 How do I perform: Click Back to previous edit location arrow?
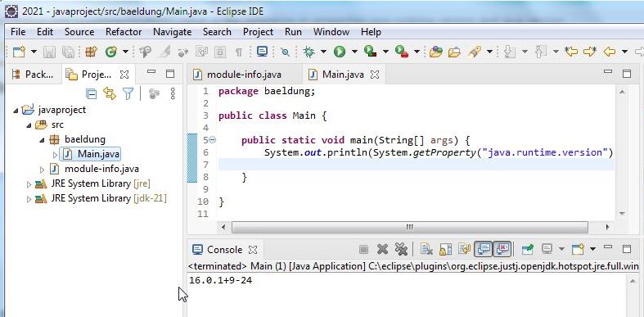[571, 52]
